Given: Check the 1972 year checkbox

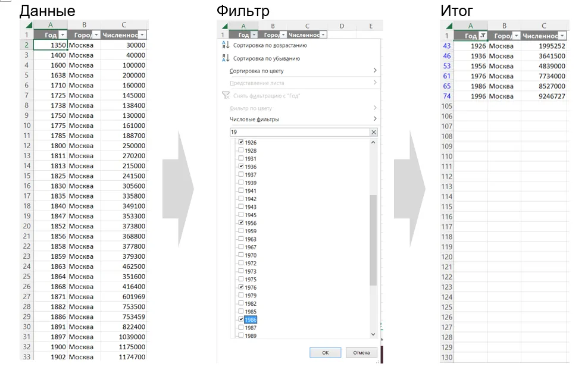Looking at the screenshot, I should (241, 263).
